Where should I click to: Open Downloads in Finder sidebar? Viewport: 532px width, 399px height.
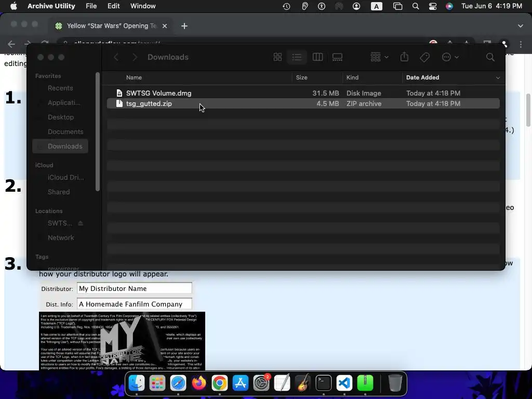click(x=60, y=146)
